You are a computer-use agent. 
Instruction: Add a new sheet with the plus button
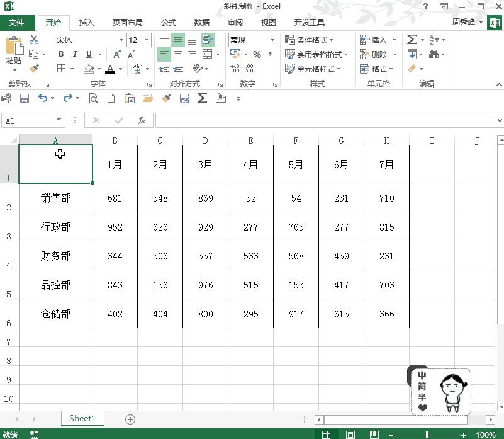coord(130,418)
